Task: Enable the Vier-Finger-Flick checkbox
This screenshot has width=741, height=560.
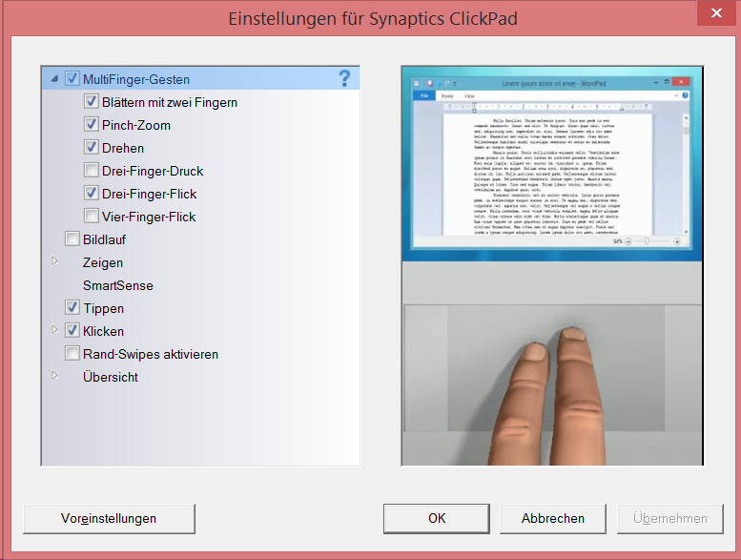Action: tap(92, 216)
